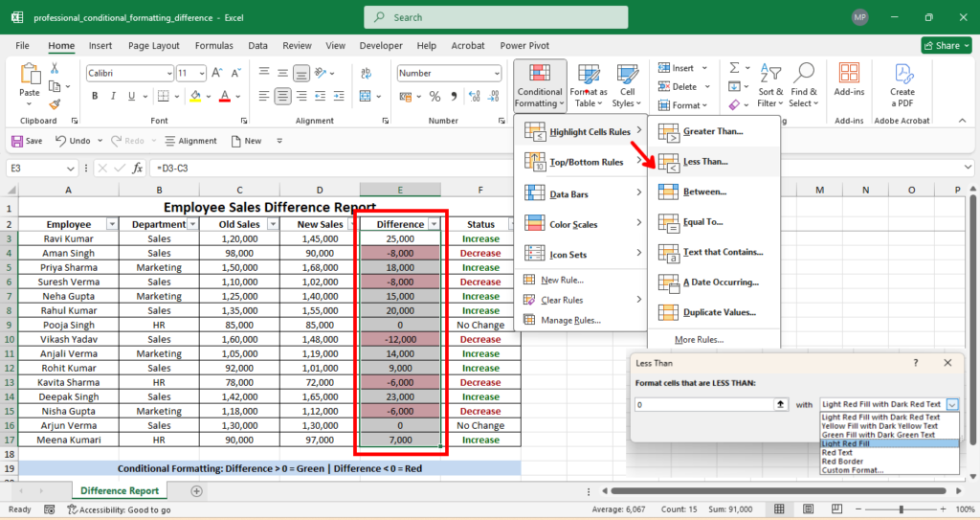Choose the Duplicate Values rule
Image resolution: width=980 pixels, height=520 pixels.
(x=714, y=312)
